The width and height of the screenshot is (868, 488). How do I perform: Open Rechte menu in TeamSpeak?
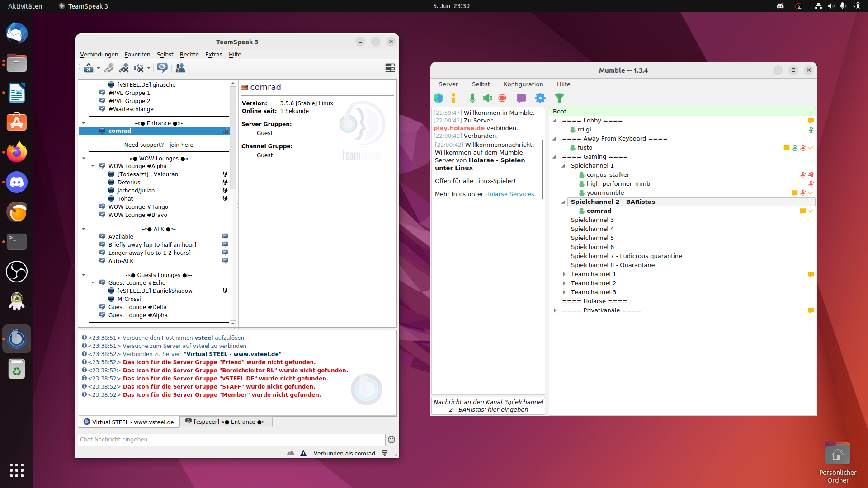pos(189,54)
